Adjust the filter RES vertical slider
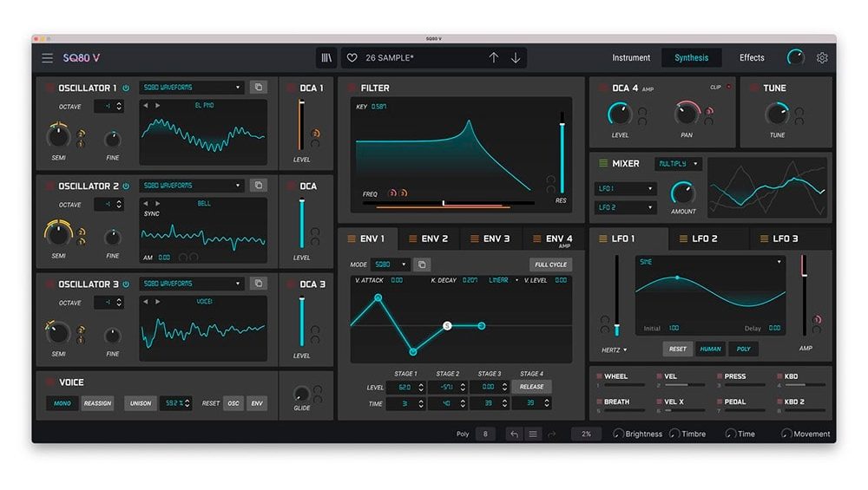This screenshot has width=868, height=490. pyautogui.click(x=562, y=153)
